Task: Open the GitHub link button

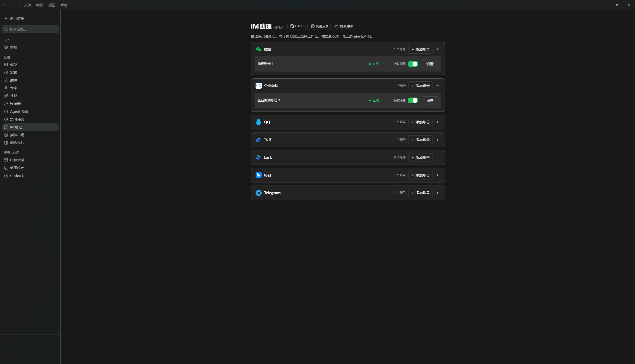Action: (298, 26)
